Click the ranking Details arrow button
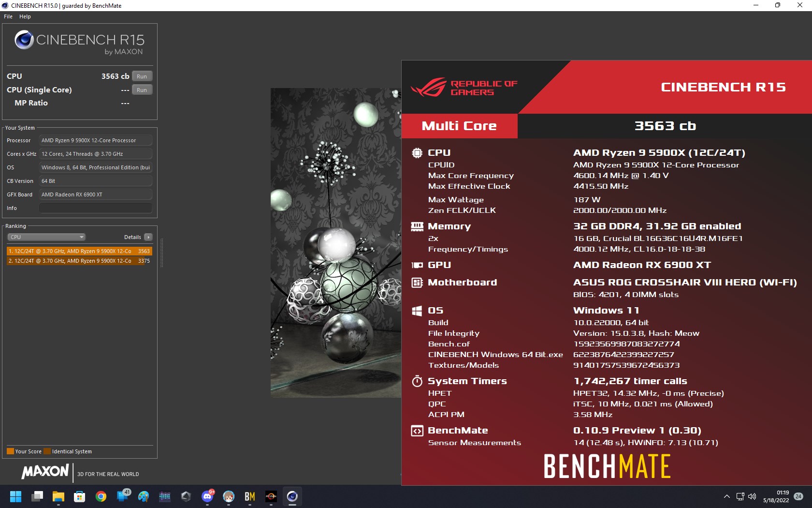The width and height of the screenshot is (812, 508). click(x=148, y=237)
